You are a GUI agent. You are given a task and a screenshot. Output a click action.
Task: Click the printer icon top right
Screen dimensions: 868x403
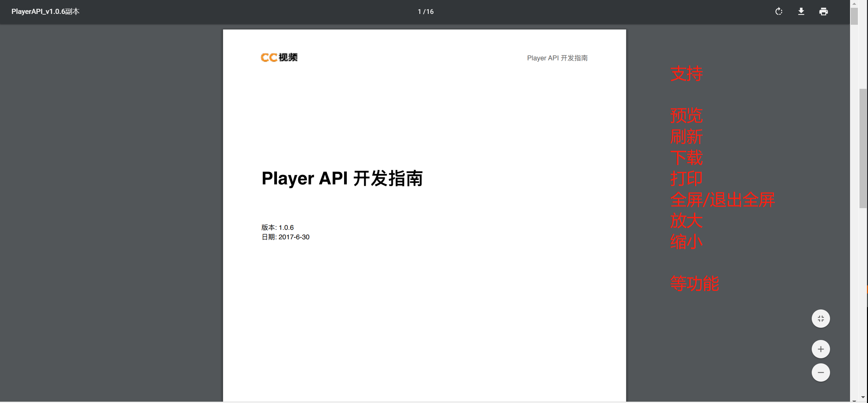click(x=824, y=12)
